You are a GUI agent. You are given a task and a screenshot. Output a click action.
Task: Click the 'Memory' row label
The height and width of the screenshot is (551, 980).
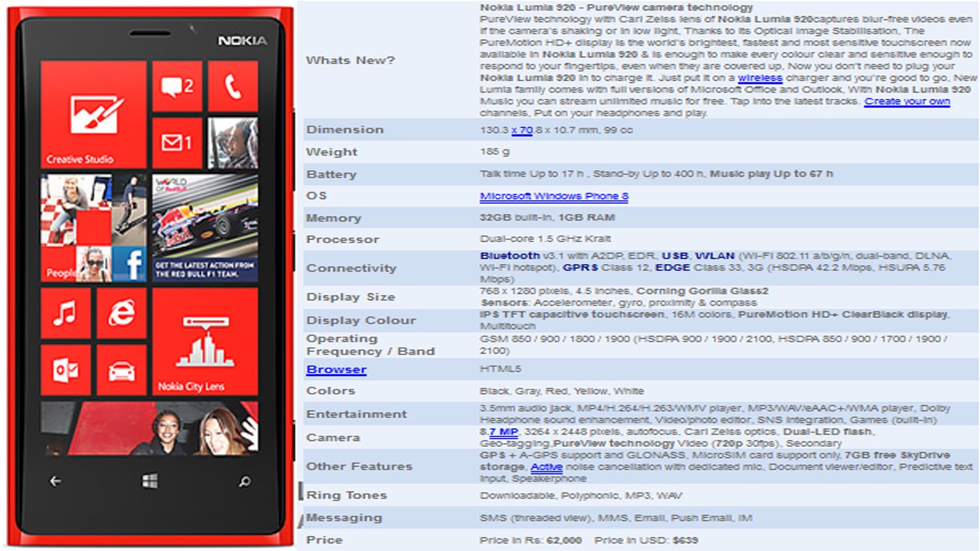pyautogui.click(x=334, y=218)
